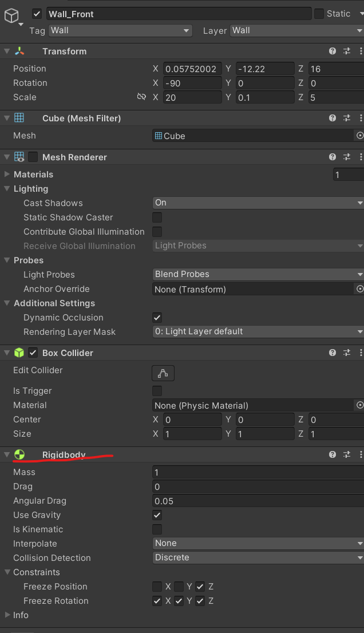Expand the Rigidbody Info section

[x=7, y=615]
